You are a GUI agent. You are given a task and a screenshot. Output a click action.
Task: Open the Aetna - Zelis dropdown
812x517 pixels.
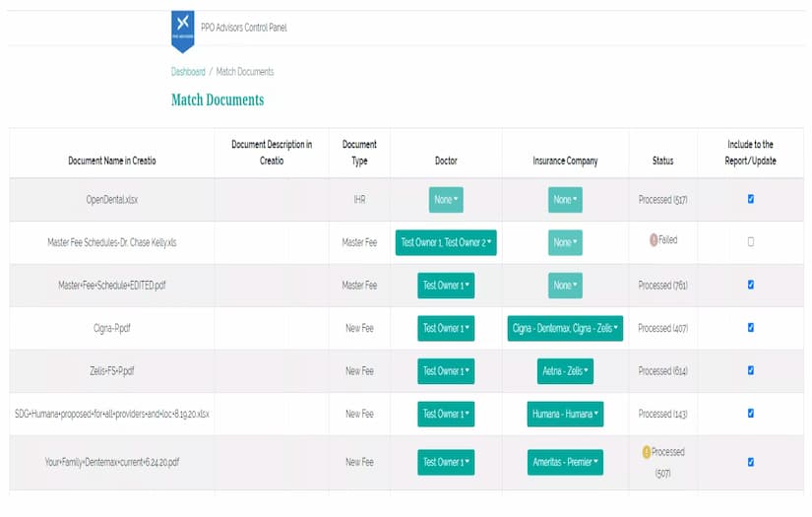(565, 371)
